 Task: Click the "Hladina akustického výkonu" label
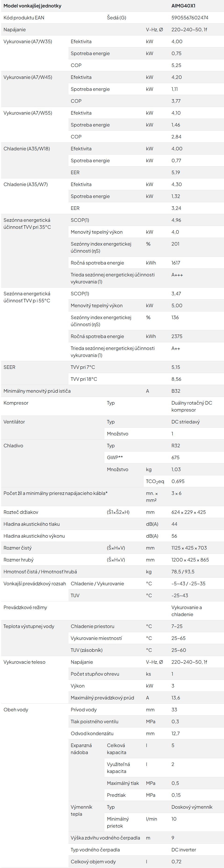[x=34, y=536]
